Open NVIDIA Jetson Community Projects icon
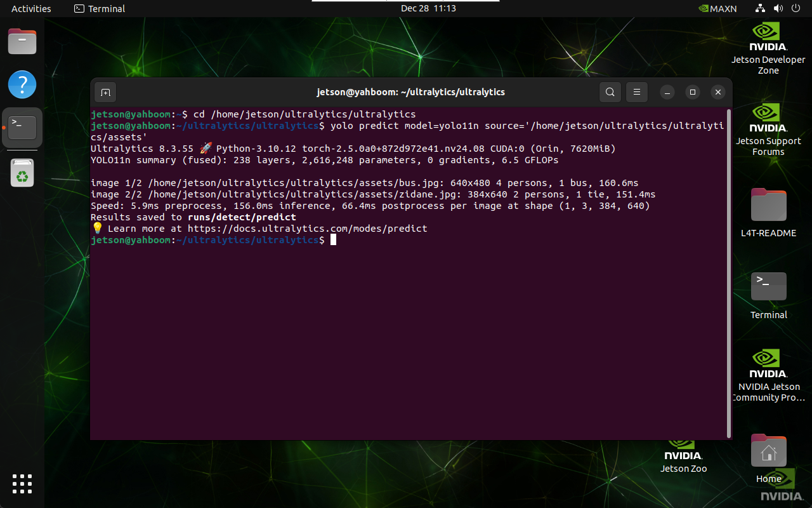This screenshot has height=508, width=812. (768, 375)
